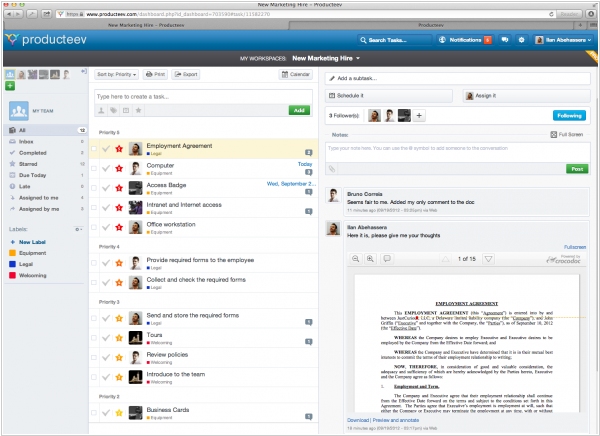
Task: Select the red Welcoming label
Action: (28, 275)
